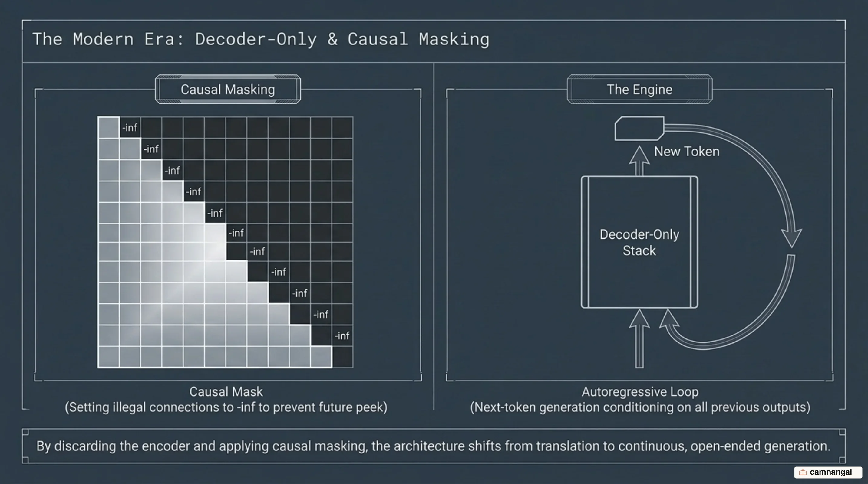Click the curved feedback loop arrowhead pointing down
868x484 pixels.
pos(791,238)
